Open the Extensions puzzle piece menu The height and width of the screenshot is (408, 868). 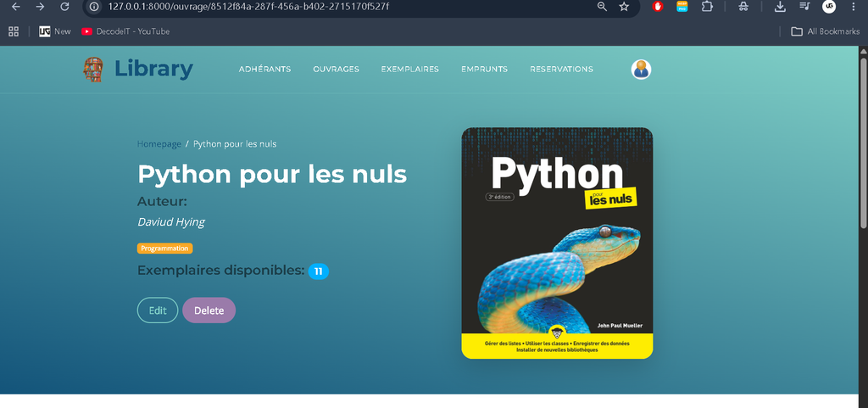click(707, 7)
